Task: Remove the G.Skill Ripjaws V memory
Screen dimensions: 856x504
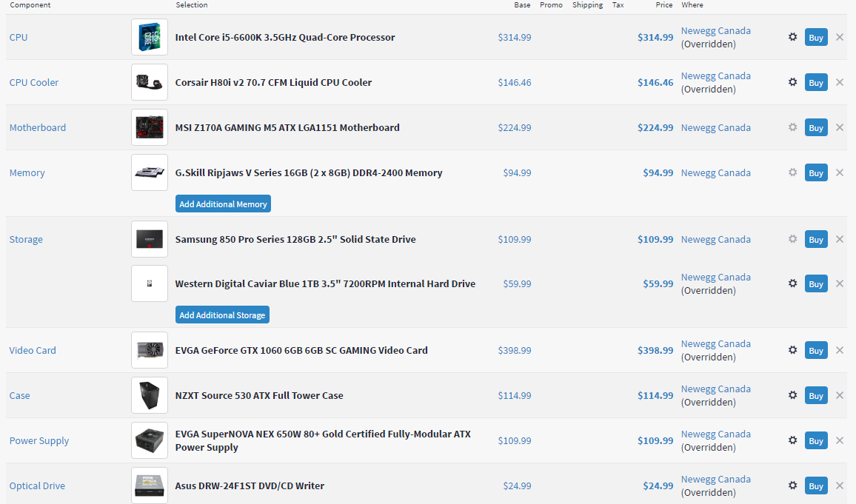Action: point(840,172)
